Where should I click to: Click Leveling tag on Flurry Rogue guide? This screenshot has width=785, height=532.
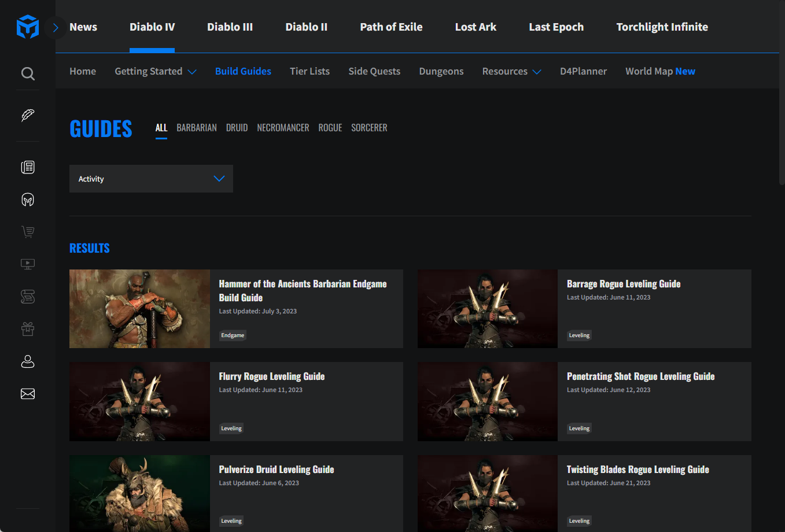click(231, 428)
